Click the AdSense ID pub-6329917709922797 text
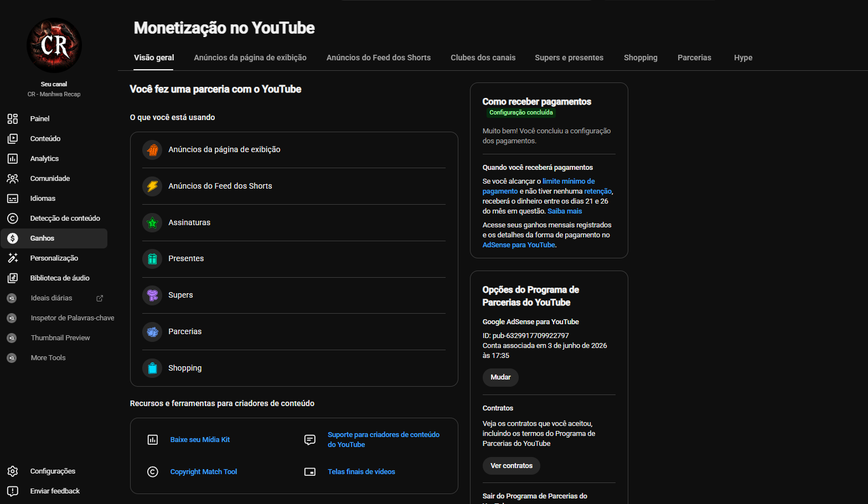868x504 pixels. click(526, 336)
